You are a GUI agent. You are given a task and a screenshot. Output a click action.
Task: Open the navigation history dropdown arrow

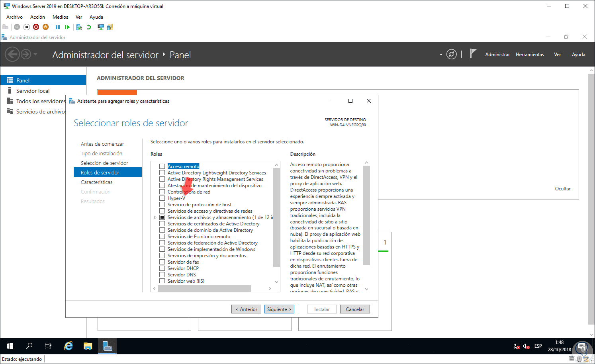click(35, 54)
